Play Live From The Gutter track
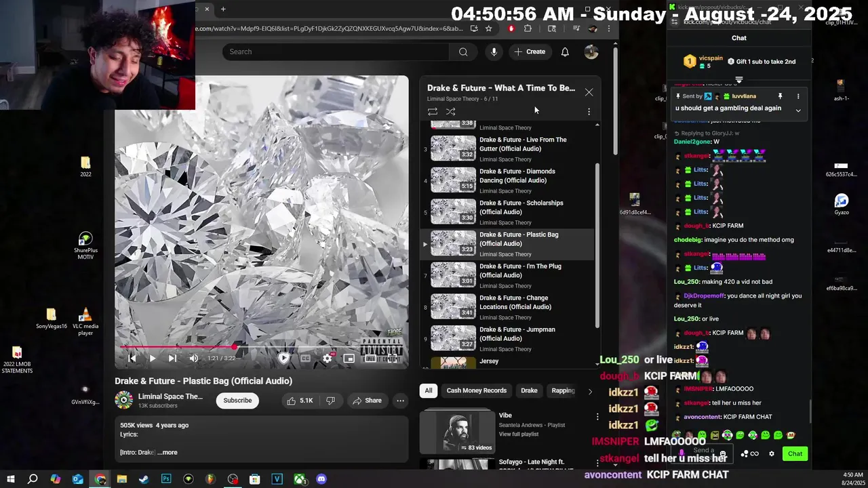Screen dimensions: 868x488 click(x=507, y=148)
